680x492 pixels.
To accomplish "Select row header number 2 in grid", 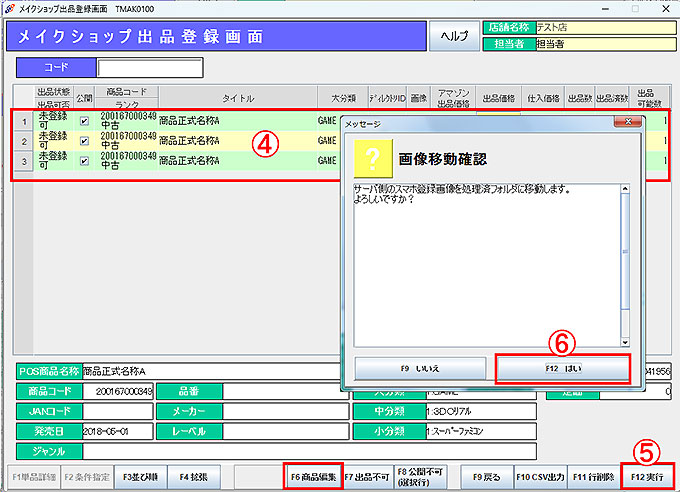I will pos(23,141).
